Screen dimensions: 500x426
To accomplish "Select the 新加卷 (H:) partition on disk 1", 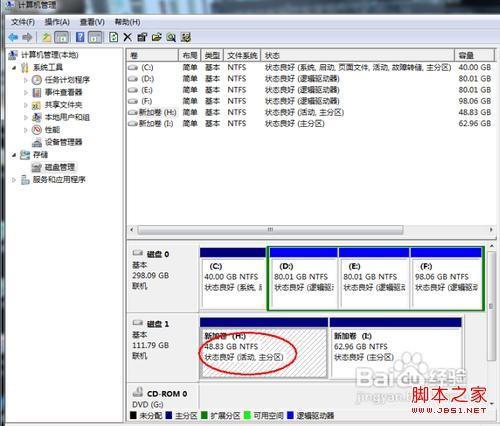I will 263,348.
